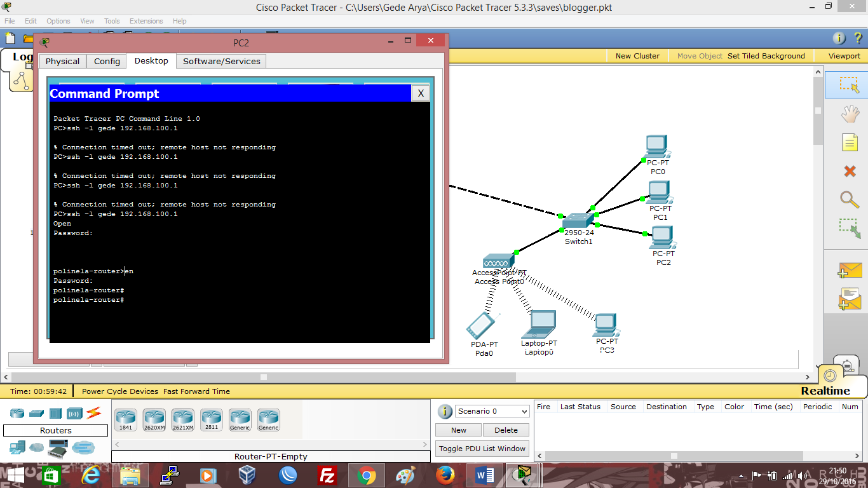Viewport: 868px width, 488px height.
Task: Open the Windows Start button
Action: pos(15,476)
